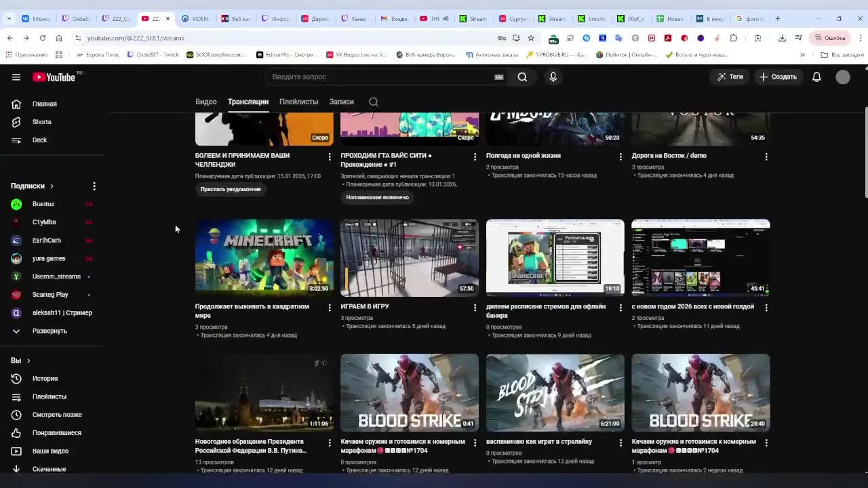The image size is (868, 488).
Task: Open options for Полгода на одной жизни
Action: click(620, 157)
